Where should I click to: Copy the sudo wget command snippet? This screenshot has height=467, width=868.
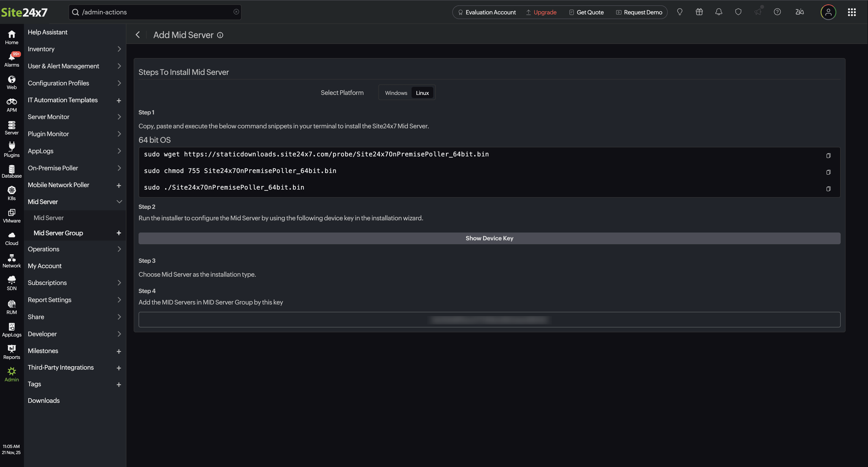coord(828,156)
